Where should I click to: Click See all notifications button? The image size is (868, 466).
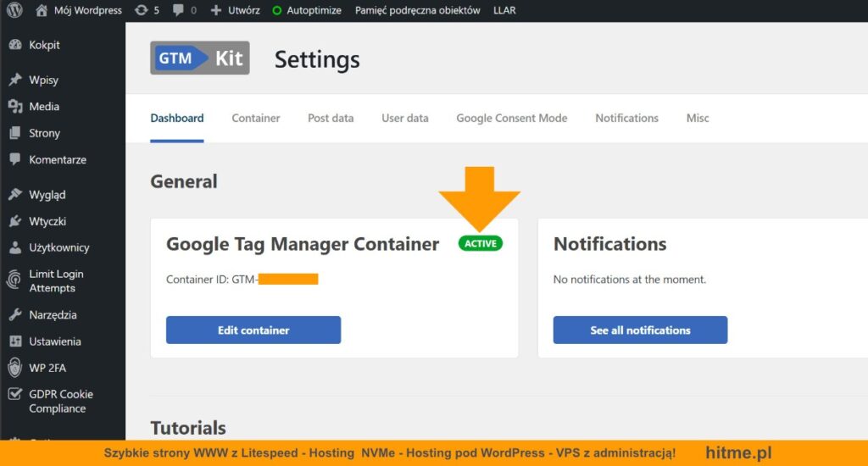click(x=640, y=330)
